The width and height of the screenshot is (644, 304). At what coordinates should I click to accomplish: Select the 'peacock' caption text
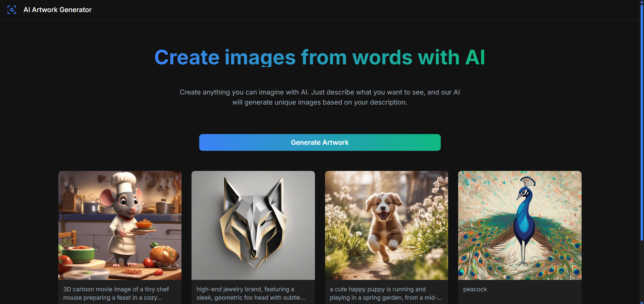(475, 289)
